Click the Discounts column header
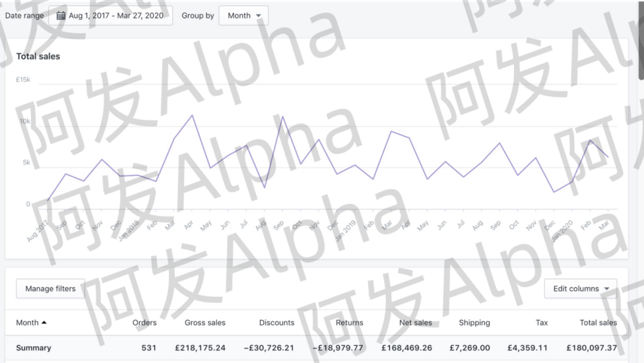The image size is (644, 363). [276, 322]
